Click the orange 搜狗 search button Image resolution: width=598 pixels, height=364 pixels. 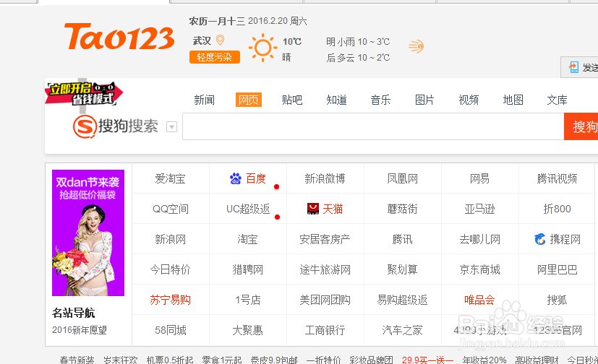pos(581,126)
